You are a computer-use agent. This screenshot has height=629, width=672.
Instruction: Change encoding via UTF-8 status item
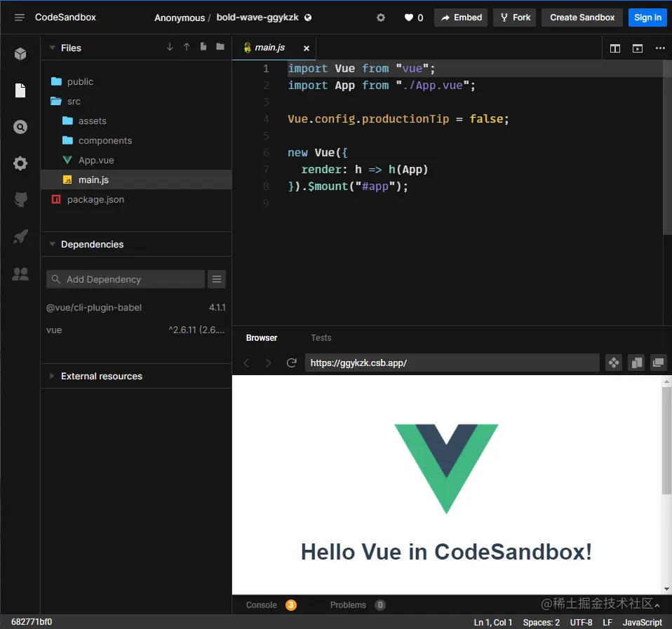(581, 622)
